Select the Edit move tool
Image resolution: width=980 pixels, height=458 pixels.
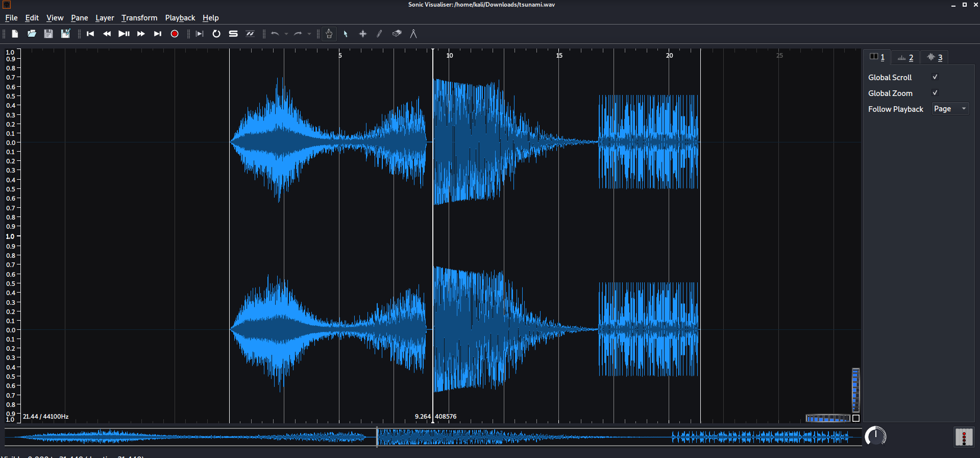[363, 34]
